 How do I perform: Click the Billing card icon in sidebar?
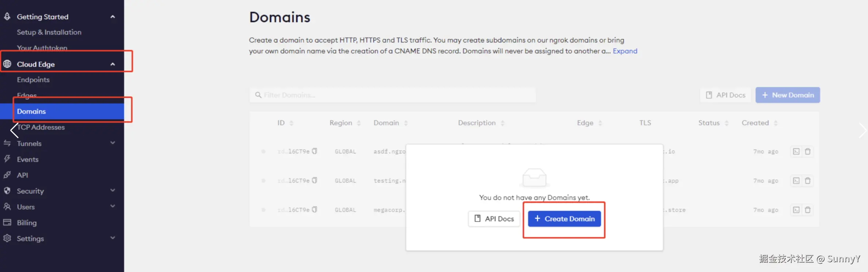pyautogui.click(x=7, y=222)
